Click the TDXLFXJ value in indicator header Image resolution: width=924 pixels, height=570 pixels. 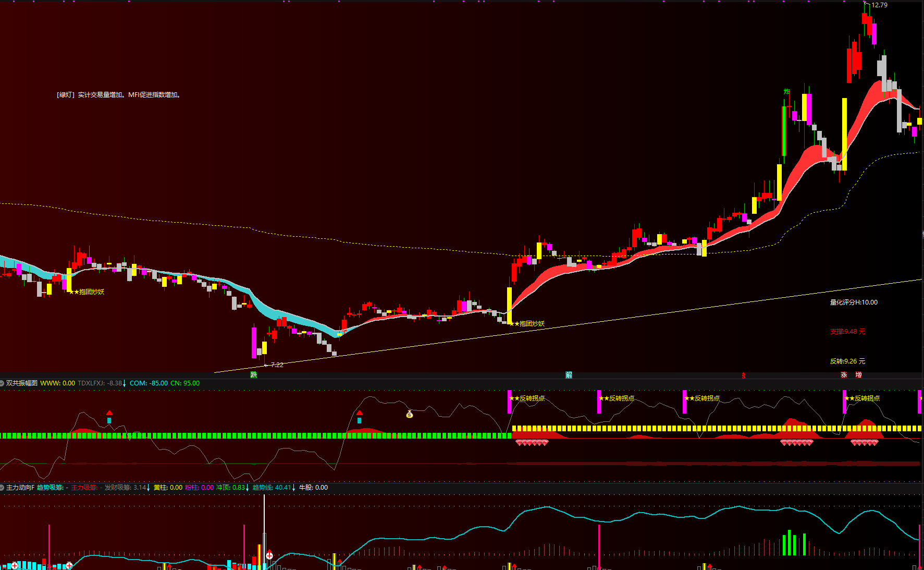tap(102, 383)
